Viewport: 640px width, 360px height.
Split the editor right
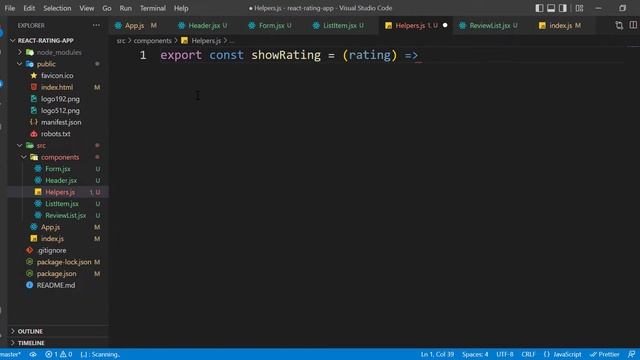coord(633,25)
